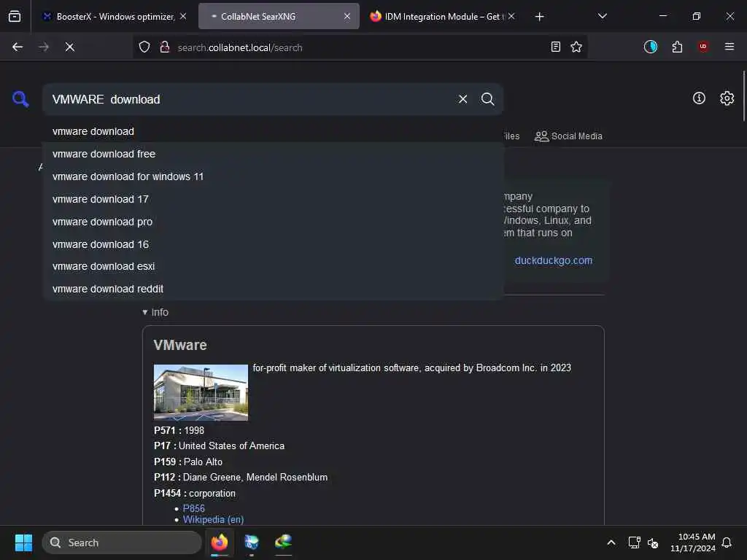
Task: Switch to Social Media category
Action: [x=568, y=136]
